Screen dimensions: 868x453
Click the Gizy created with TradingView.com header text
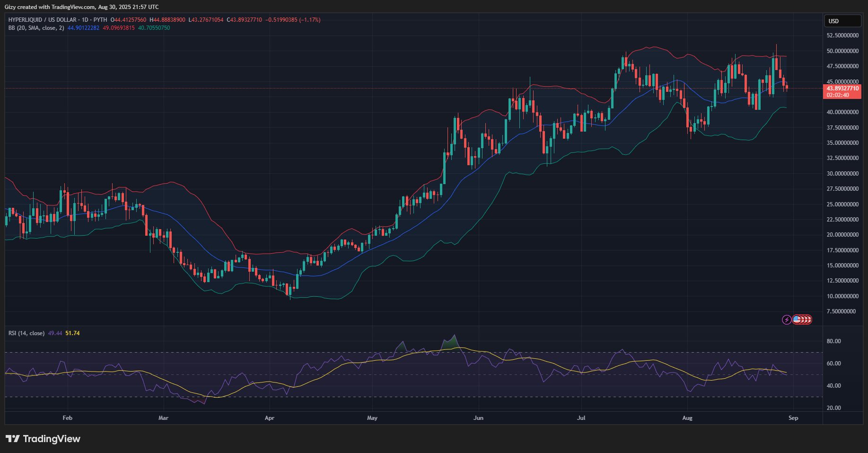point(81,7)
